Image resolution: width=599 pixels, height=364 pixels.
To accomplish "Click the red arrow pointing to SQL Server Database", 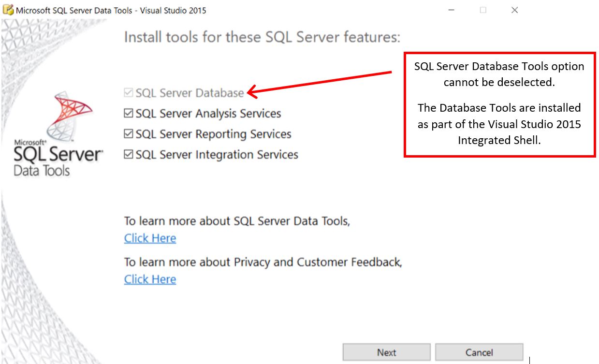I will click(319, 82).
